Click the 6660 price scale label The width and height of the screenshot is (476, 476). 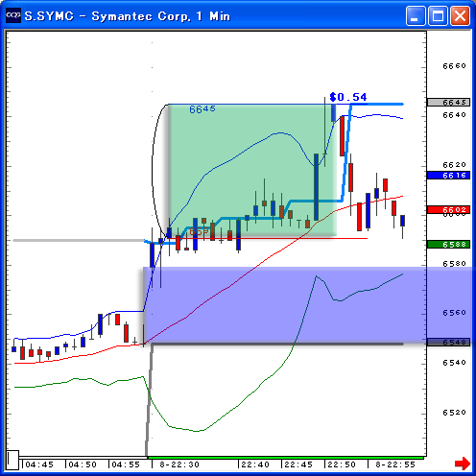454,66
